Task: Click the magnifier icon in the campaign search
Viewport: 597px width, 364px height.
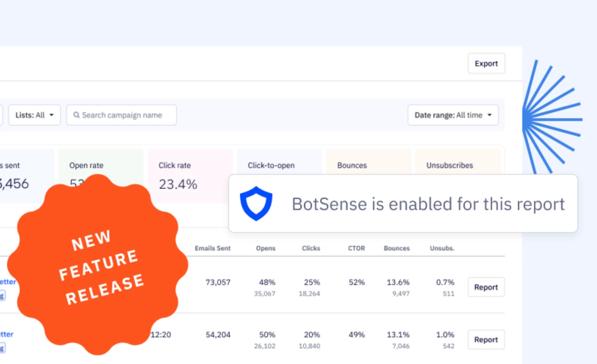Action: tap(76, 115)
